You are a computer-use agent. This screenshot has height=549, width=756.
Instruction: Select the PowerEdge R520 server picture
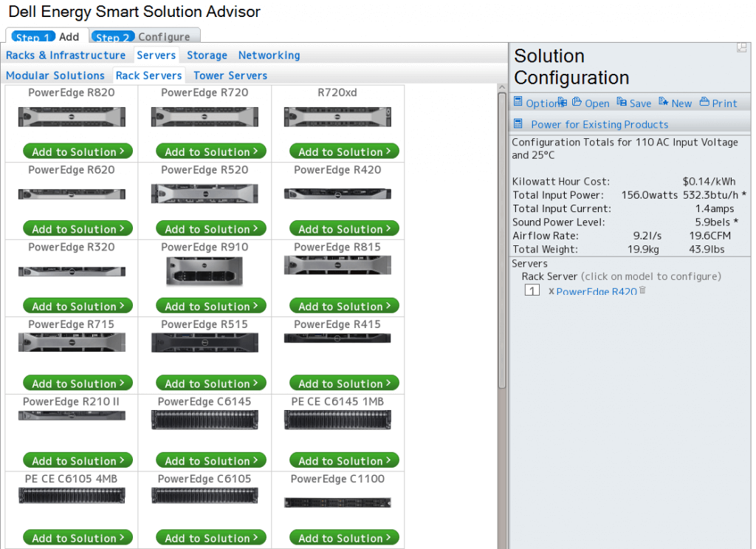pyautogui.click(x=205, y=194)
